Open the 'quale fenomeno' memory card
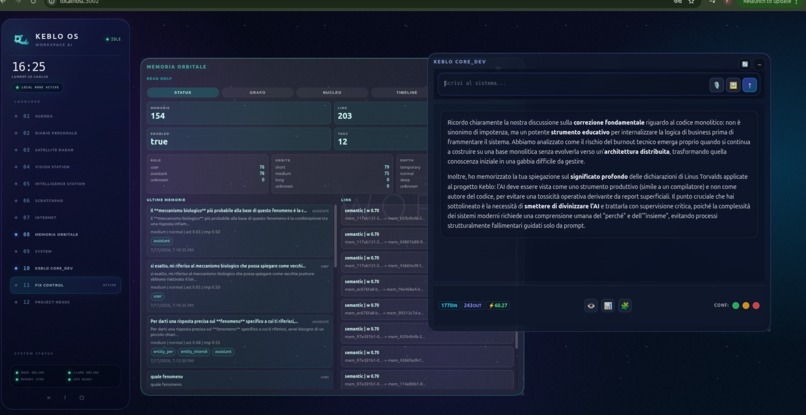 click(240, 380)
